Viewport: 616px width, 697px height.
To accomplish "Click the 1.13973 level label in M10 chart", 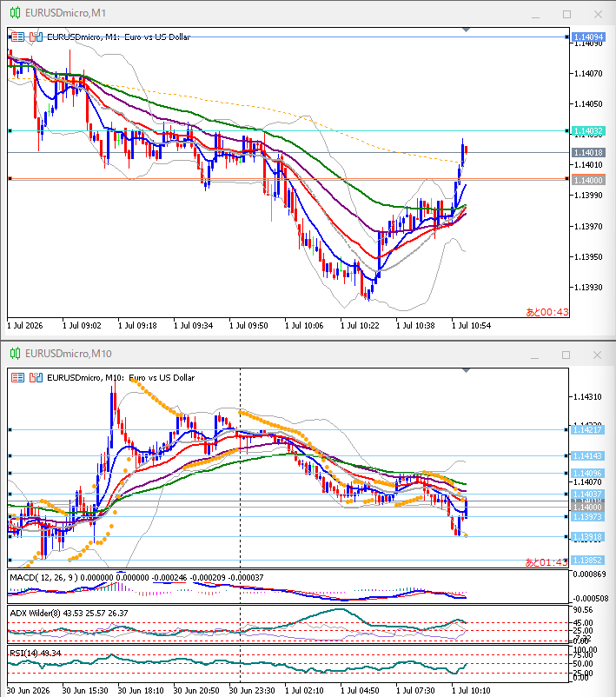I will coord(587,516).
